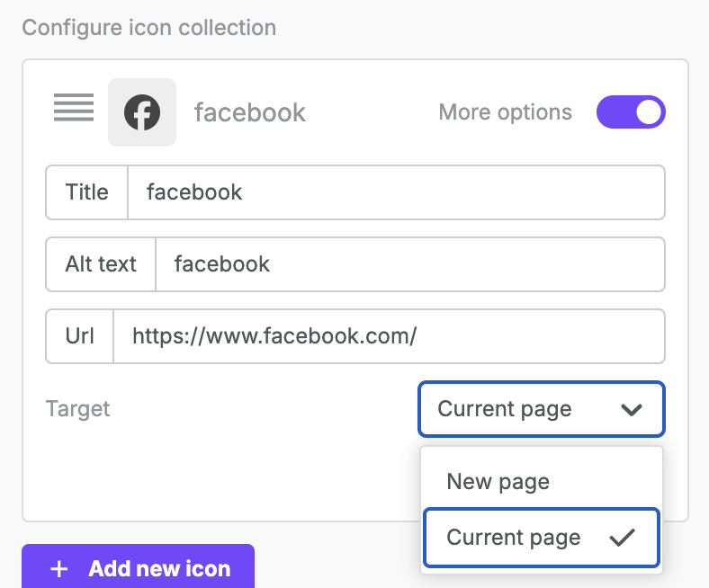Focus the Alt text input field
Viewport: 709px width, 588px height.
410,264
